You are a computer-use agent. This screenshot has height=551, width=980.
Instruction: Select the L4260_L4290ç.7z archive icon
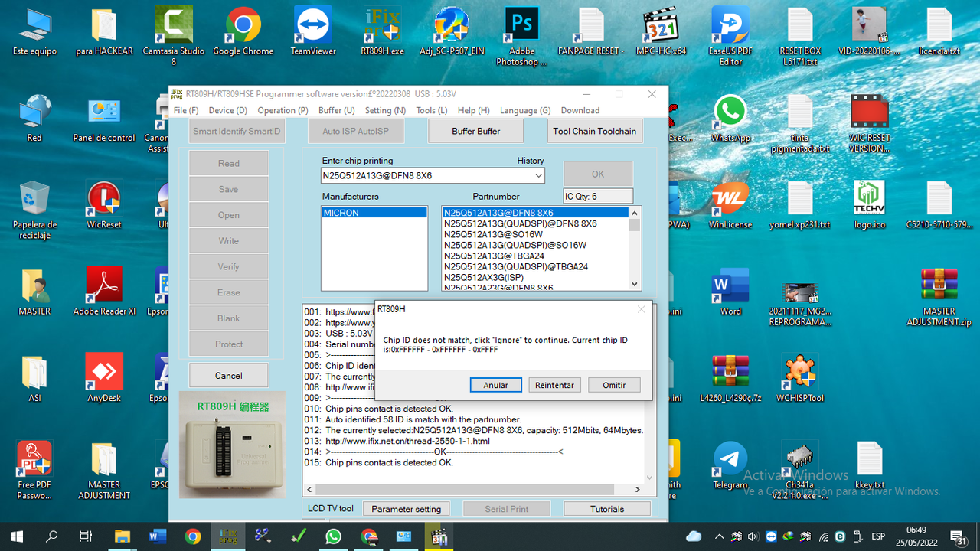[x=730, y=377]
